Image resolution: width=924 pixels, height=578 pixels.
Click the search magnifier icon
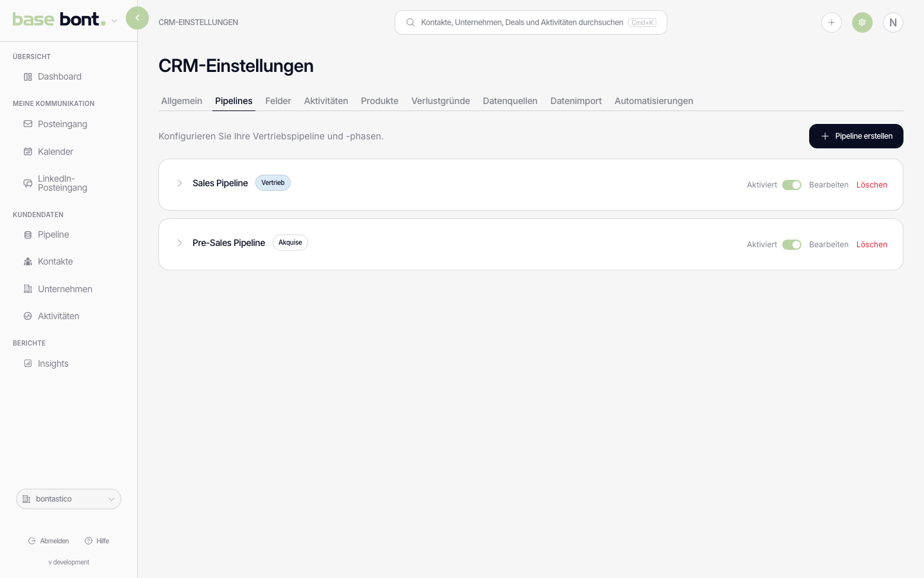(x=411, y=22)
